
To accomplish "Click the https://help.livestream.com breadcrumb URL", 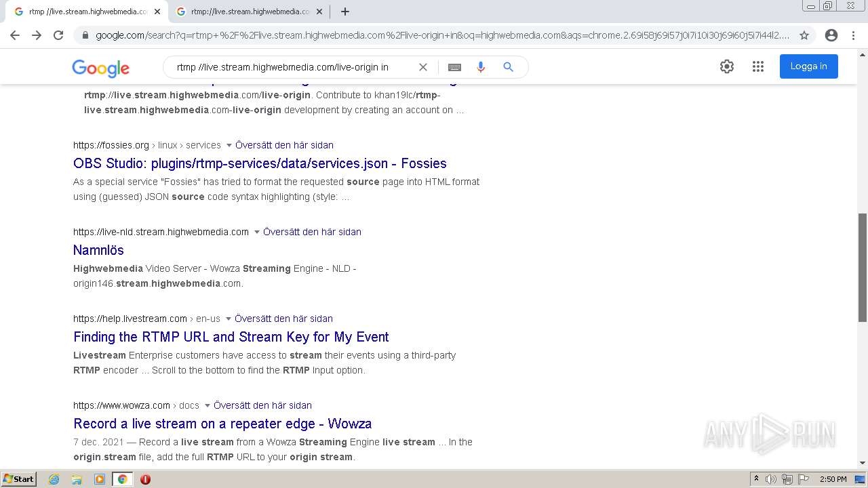I will click(130, 319).
